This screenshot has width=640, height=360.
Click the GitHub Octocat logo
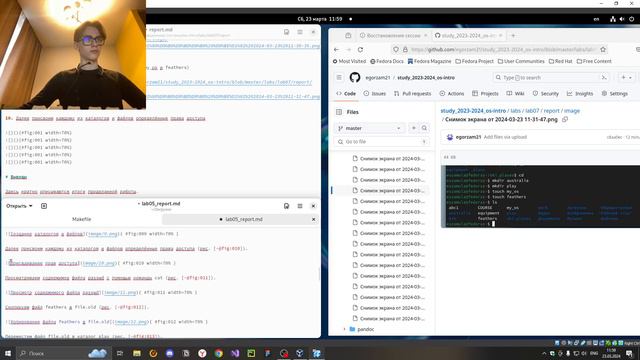click(x=355, y=78)
